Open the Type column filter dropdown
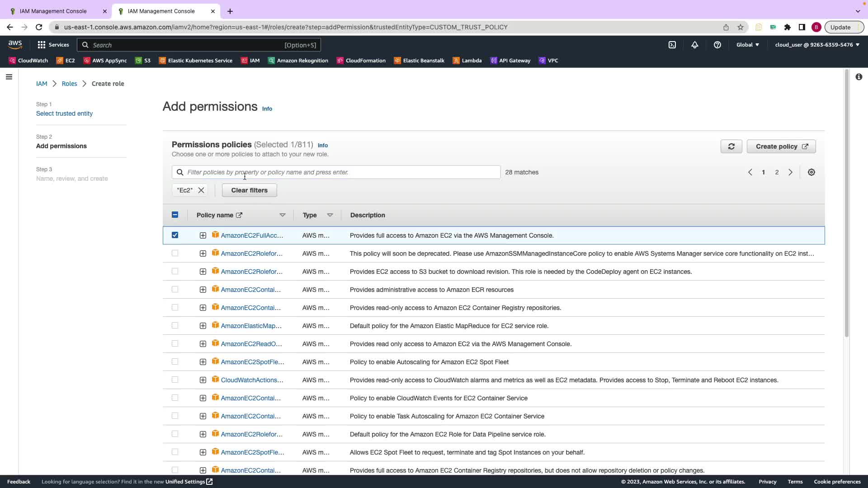The height and width of the screenshot is (488, 868). pyautogui.click(x=330, y=215)
